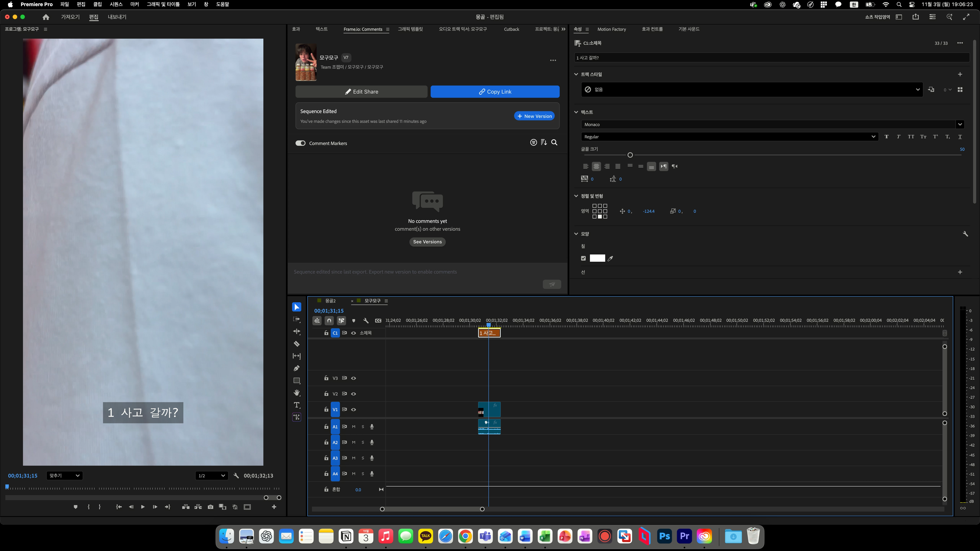Open the 시퀀스 menu in menu bar

coord(116,4)
